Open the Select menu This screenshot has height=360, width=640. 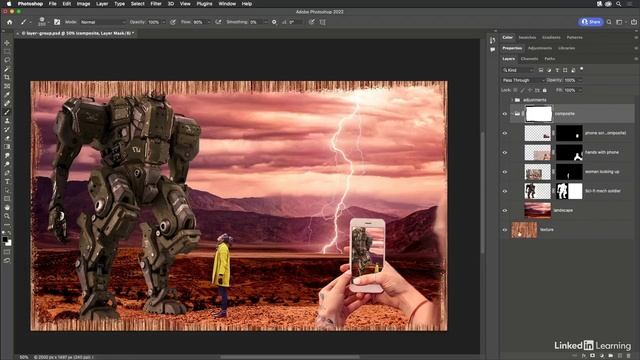pos(138,4)
